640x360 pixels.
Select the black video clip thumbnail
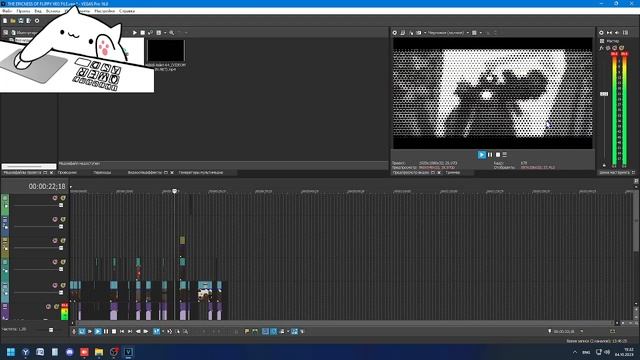pyautogui.click(x=166, y=51)
